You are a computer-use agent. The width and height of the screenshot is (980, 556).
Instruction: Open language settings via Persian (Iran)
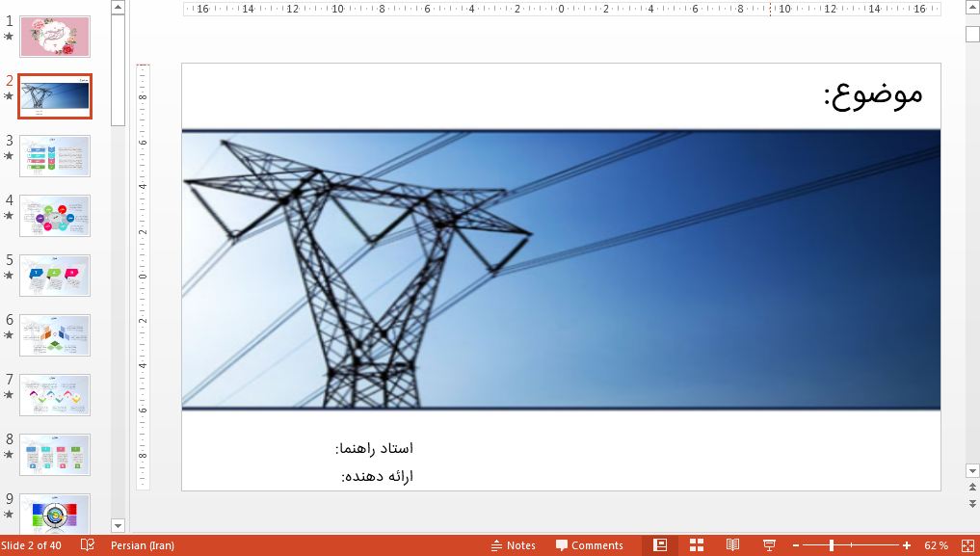tap(143, 545)
